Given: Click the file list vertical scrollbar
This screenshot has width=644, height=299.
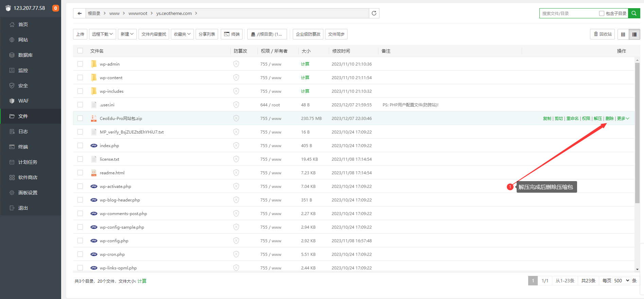Looking at the screenshot, I should pyautogui.click(x=637, y=133).
